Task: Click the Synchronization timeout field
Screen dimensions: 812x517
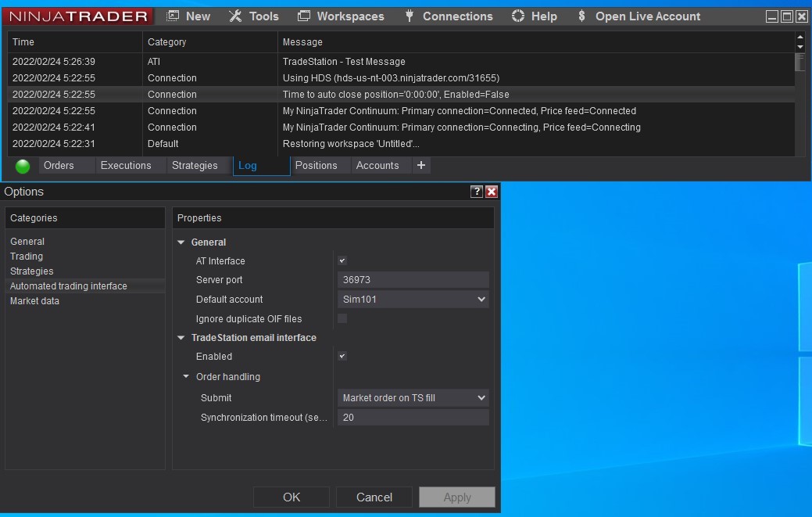Action: click(x=413, y=418)
